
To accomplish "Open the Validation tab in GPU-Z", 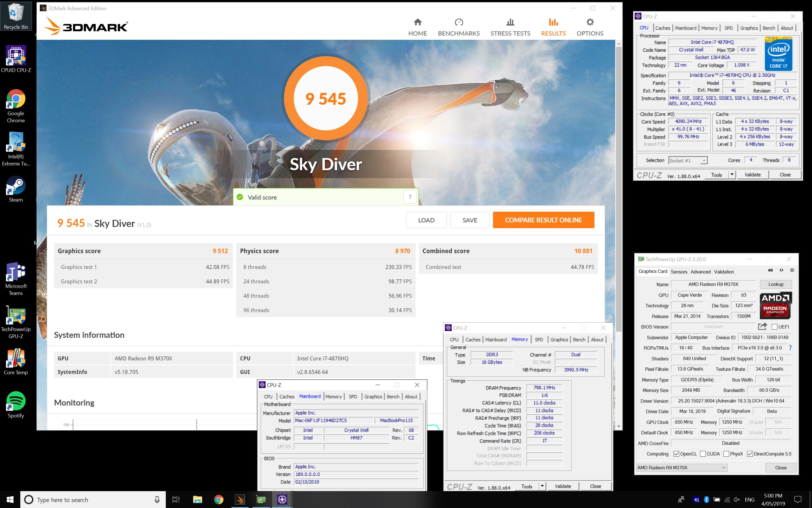I will 724,272.
